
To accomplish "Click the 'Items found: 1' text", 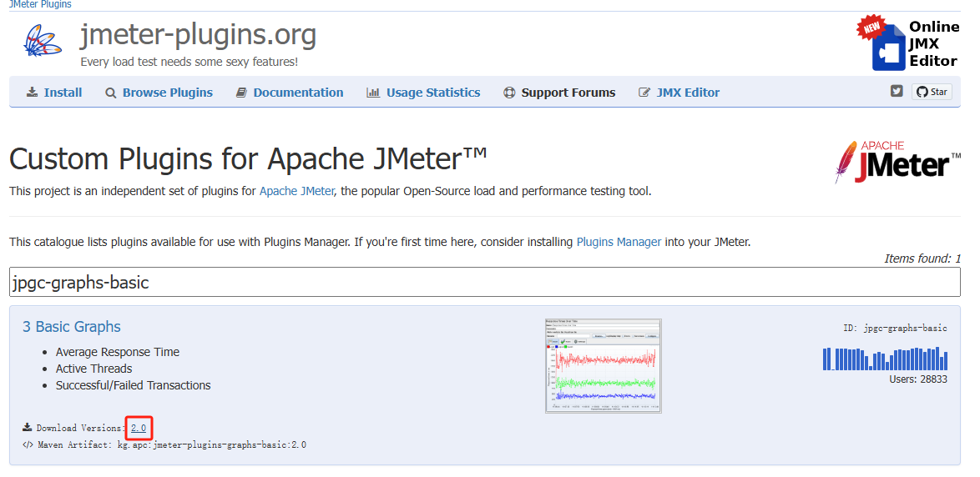I will pyautogui.click(x=922, y=258).
